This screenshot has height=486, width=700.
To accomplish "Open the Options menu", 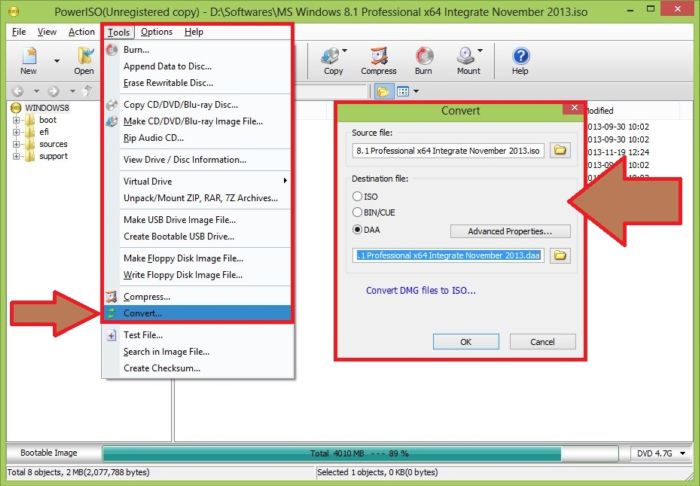I will pyautogui.click(x=156, y=32).
